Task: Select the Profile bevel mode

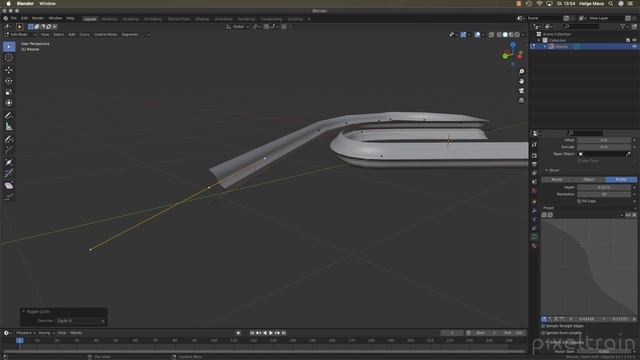Action: click(621, 180)
